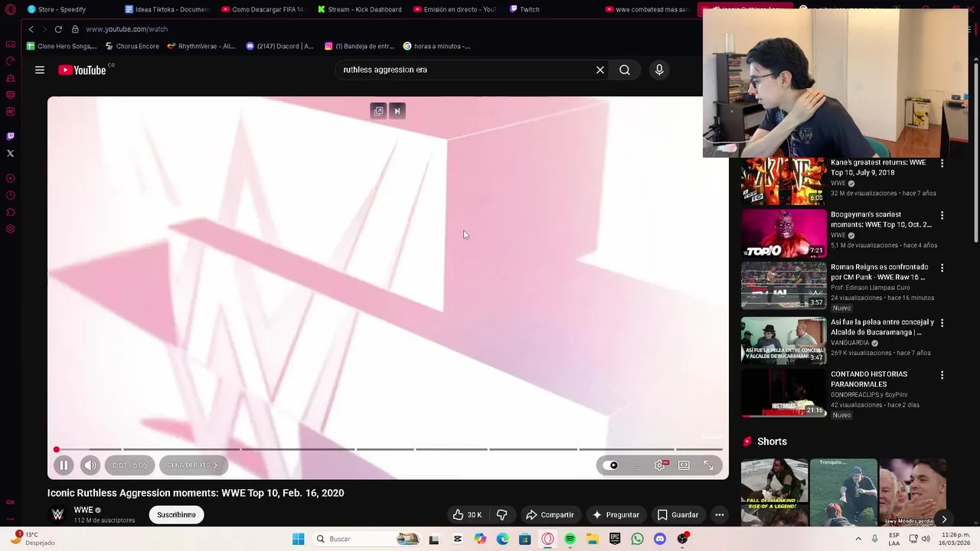The height and width of the screenshot is (551, 980).
Task: Click Guardar to save the video
Action: pyautogui.click(x=678, y=515)
